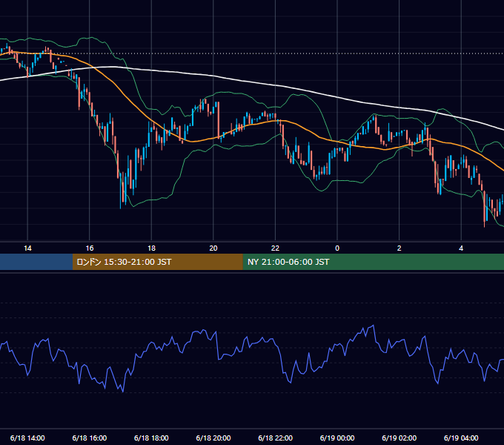Image resolution: width=504 pixels, height=445 pixels.
Task: Click the London 15:30-21:00 JST session bar
Action: tap(157, 262)
